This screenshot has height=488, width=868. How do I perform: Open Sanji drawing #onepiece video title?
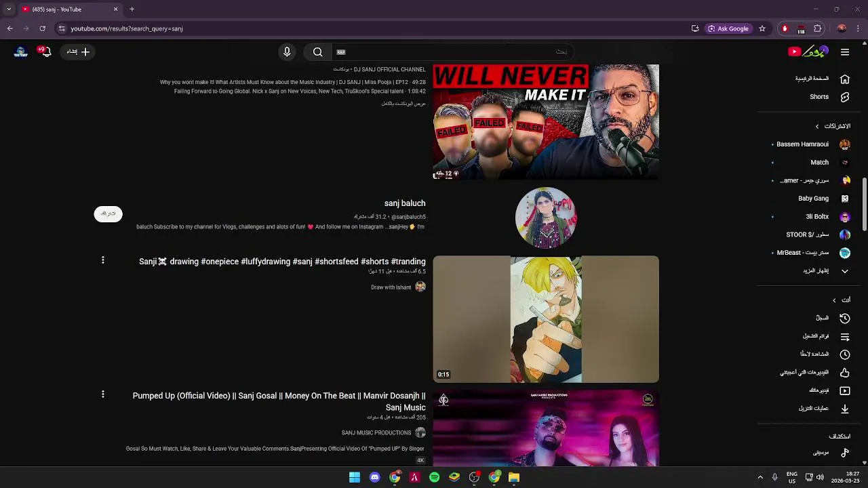(282, 262)
